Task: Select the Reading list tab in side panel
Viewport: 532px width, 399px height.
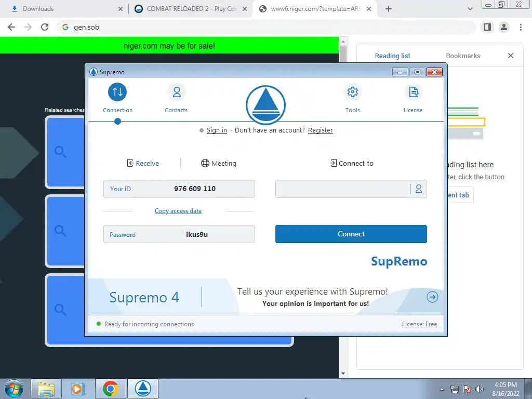Action: point(392,56)
